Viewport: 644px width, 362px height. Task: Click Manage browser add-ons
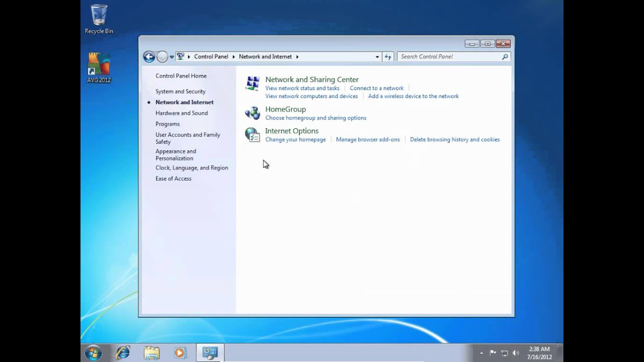(x=368, y=140)
